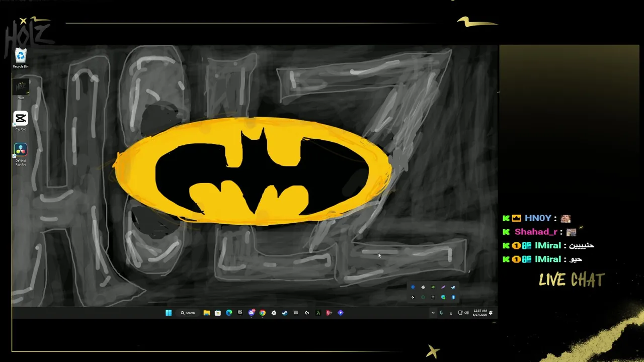The height and width of the screenshot is (362, 644).
Task: Open Microsoft Store from the taskbar
Action: (x=218, y=313)
